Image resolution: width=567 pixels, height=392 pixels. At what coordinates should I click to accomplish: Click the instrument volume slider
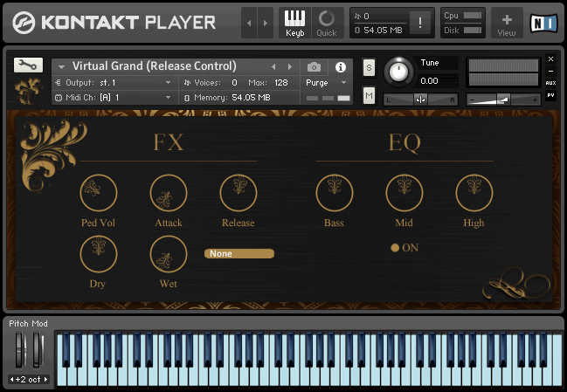point(503,100)
